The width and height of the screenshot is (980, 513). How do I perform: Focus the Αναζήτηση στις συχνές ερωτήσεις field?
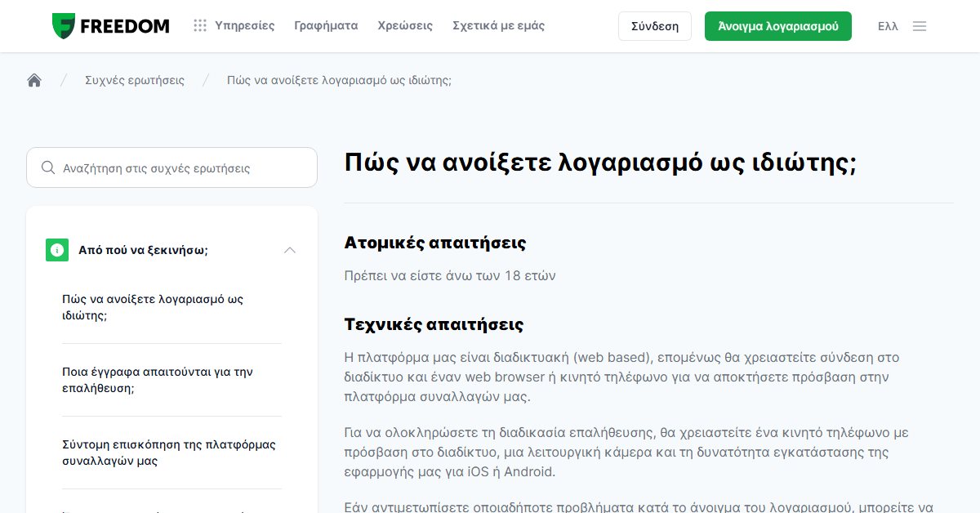(x=171, y=167)
